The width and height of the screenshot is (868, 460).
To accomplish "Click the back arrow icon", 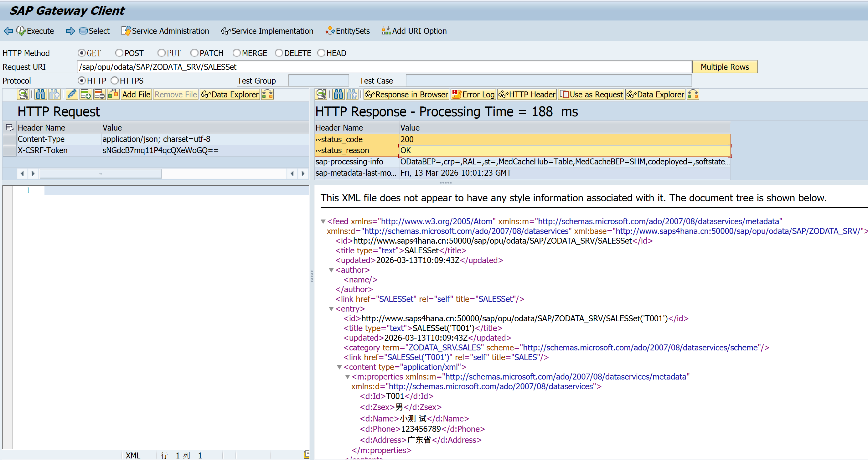I will [x=8, y=31].
